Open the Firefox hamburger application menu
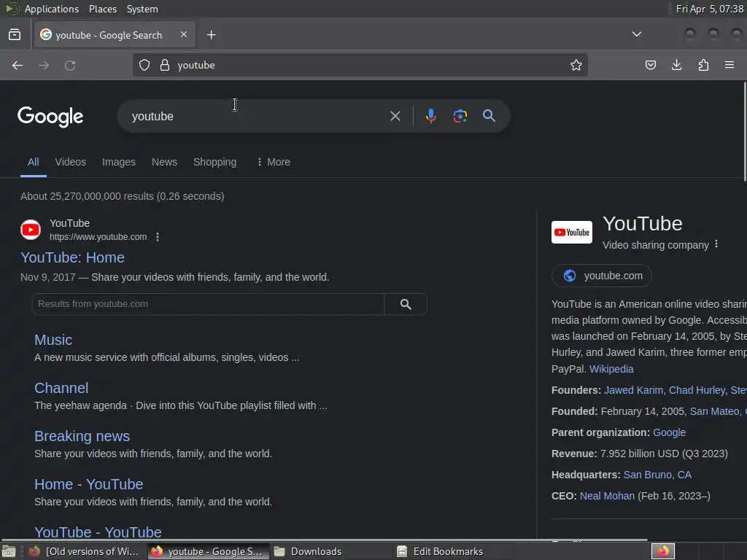The width and height of the screenshot is (747, 560). tap(729, 65)
